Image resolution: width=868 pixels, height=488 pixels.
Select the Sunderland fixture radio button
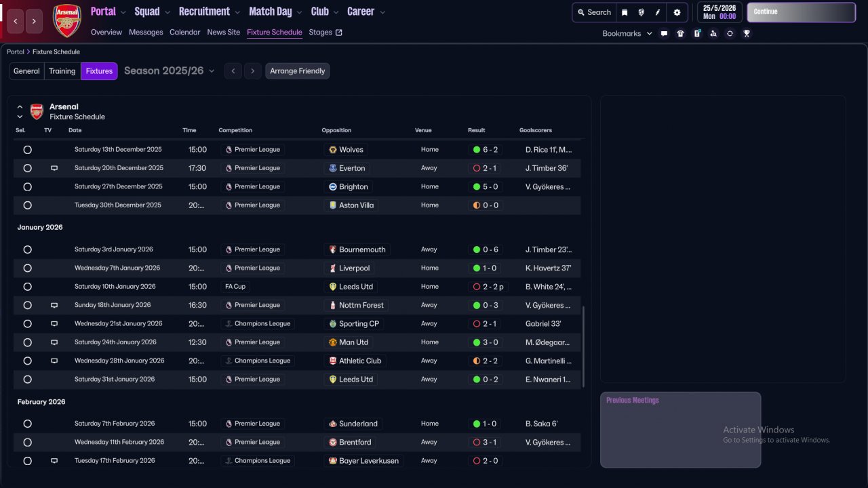pos(28,424)
